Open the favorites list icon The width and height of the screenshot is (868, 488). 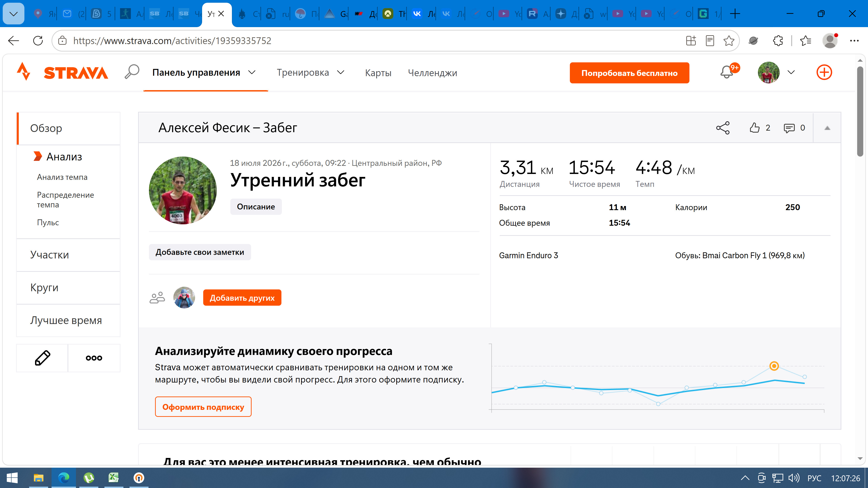pyautogui.click(x=805, y=41)
